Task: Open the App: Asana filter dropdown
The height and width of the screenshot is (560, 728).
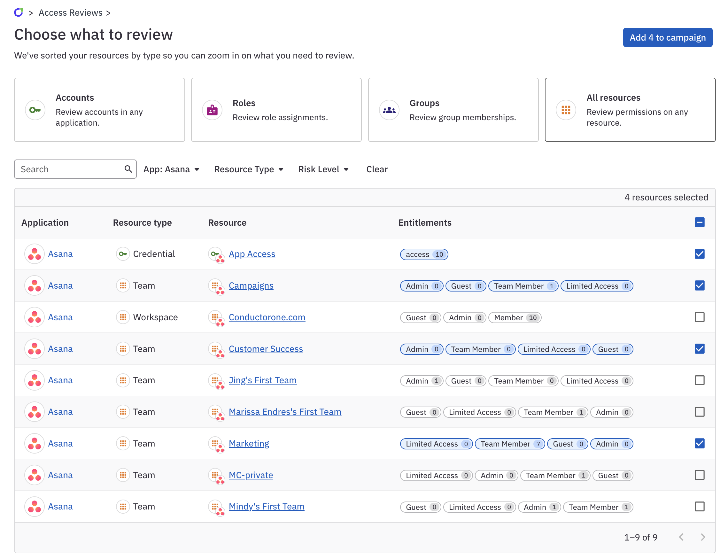Action: pos(171,169)
